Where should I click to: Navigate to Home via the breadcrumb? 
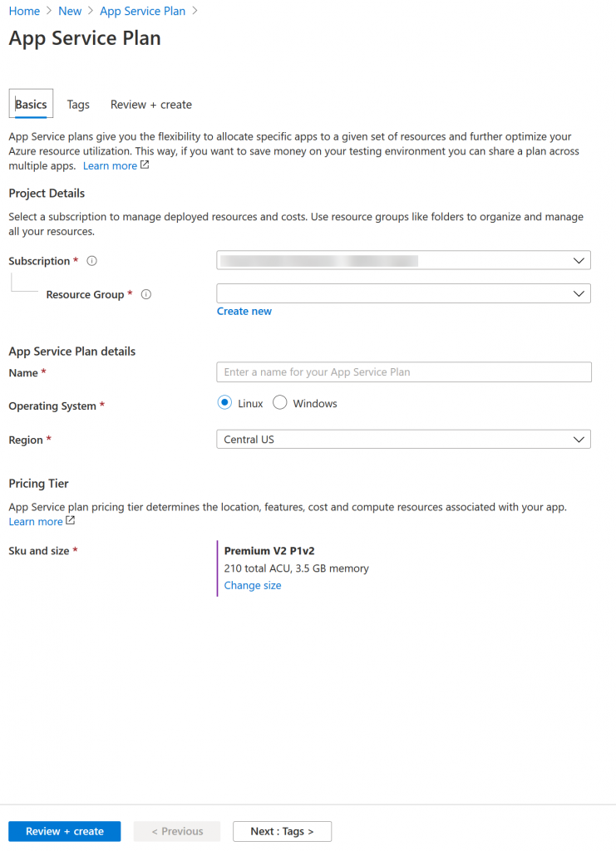click(24, 11)
